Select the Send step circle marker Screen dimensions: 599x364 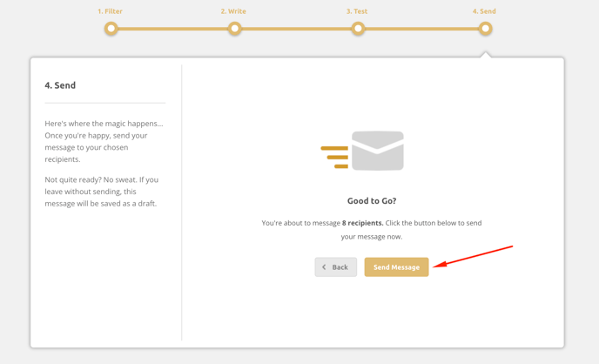click(x=485, y=29)
